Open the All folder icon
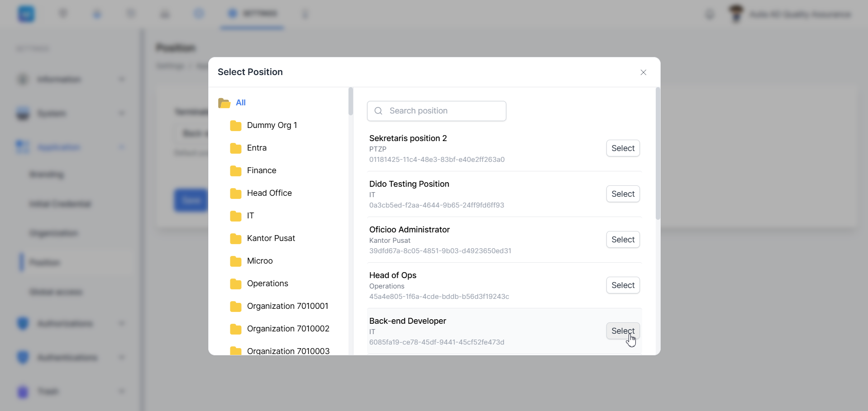868x411 pixels. [x=224, y=103]
